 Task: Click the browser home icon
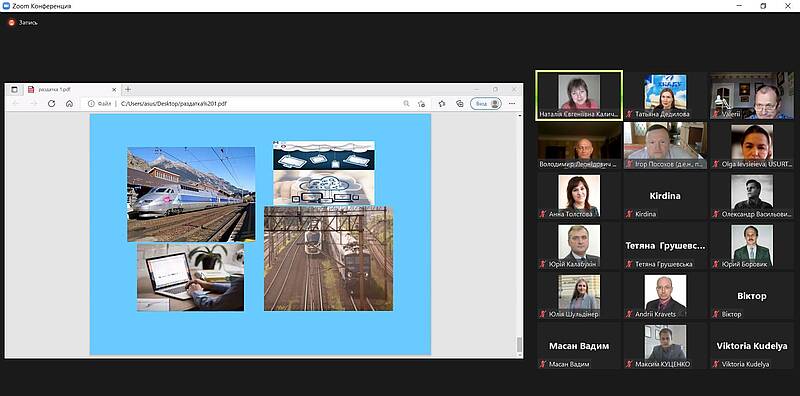pos(69,104)
